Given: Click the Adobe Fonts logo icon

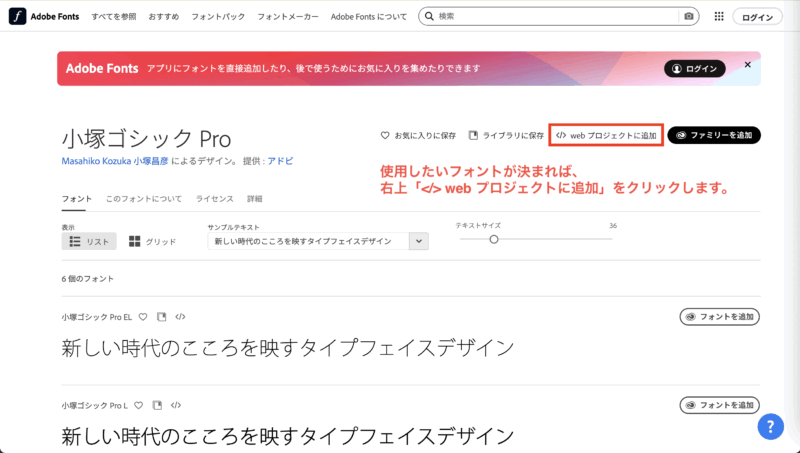Looking at the screenshot, I should [x=17, y=16].
